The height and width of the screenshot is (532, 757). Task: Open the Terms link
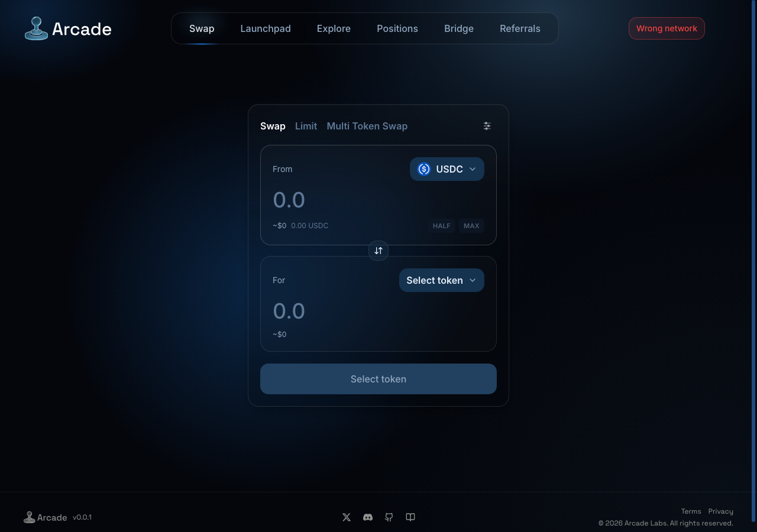[691, 511]
